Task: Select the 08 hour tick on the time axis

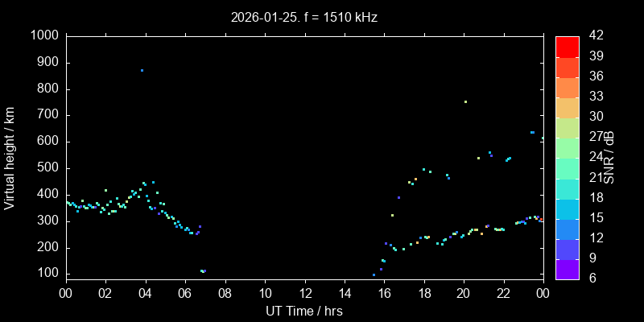Action: pos(225,293)
